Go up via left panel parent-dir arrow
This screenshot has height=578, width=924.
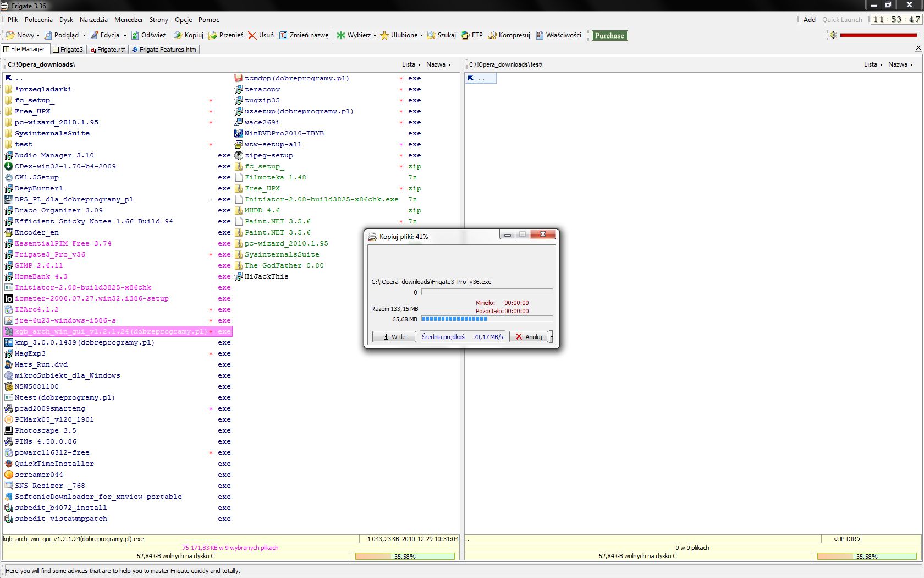[9, 78]
